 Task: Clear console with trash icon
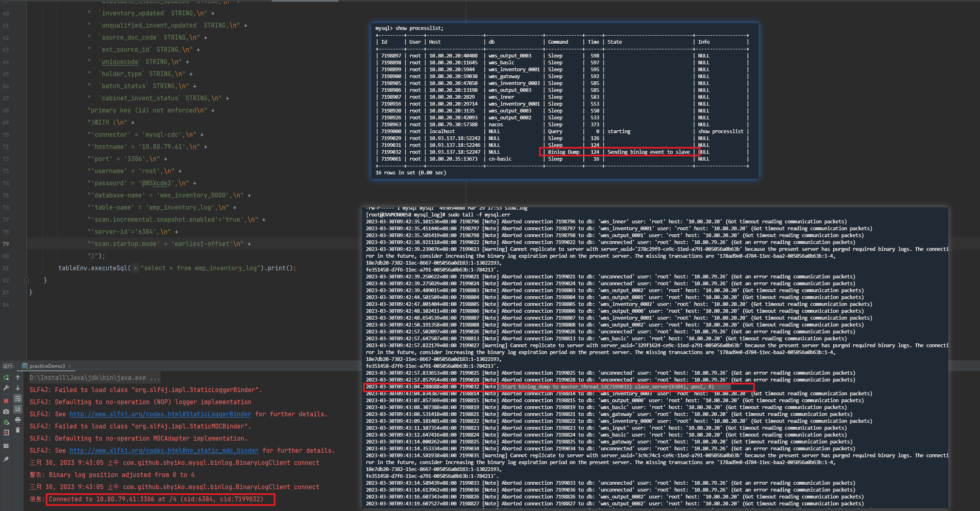click(18, 430)
